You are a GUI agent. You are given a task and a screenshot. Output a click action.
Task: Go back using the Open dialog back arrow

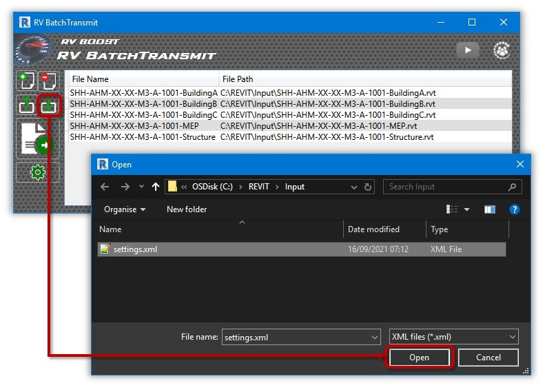pyautogui.click(x=105, y=187)
